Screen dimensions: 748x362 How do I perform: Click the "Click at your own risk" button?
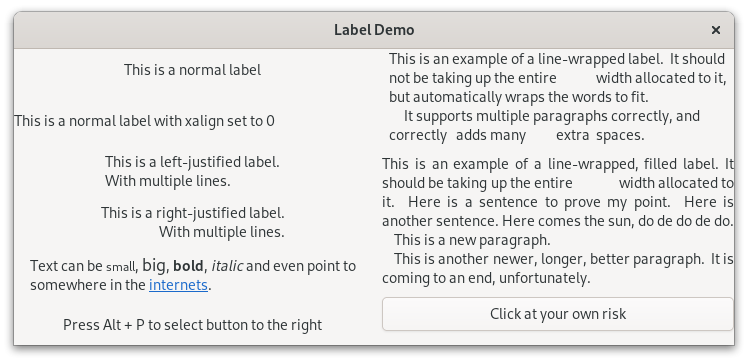coord(558,314)
